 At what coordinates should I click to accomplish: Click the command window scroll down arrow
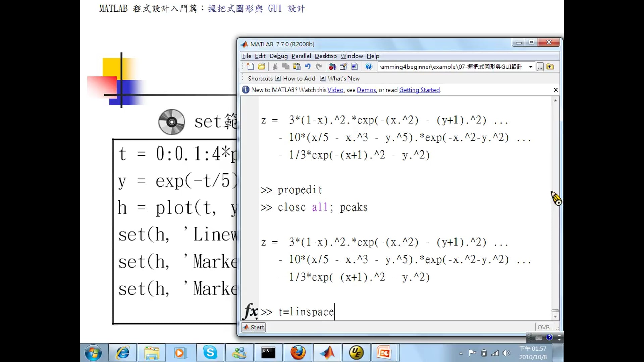click(555, 316)
